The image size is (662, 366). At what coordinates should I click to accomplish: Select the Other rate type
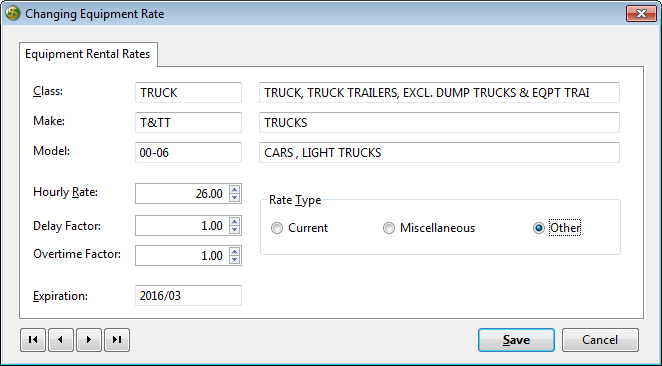pyautogui.click(x=557, y=228)
